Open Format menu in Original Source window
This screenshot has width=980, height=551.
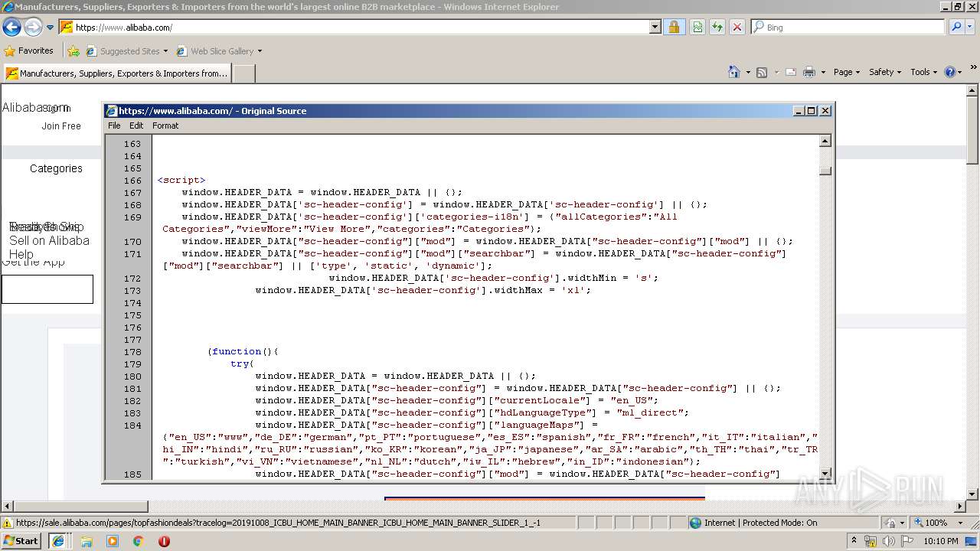click(x=165, y=126)
